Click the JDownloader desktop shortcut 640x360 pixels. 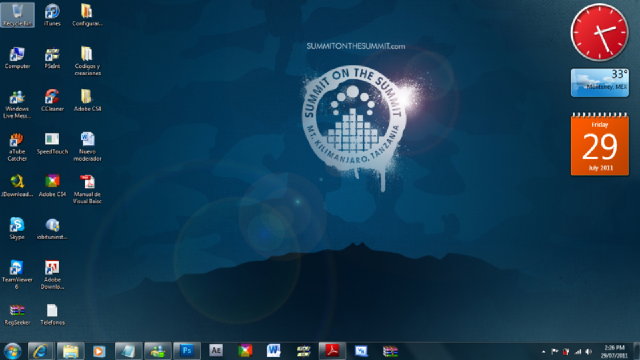17,186
